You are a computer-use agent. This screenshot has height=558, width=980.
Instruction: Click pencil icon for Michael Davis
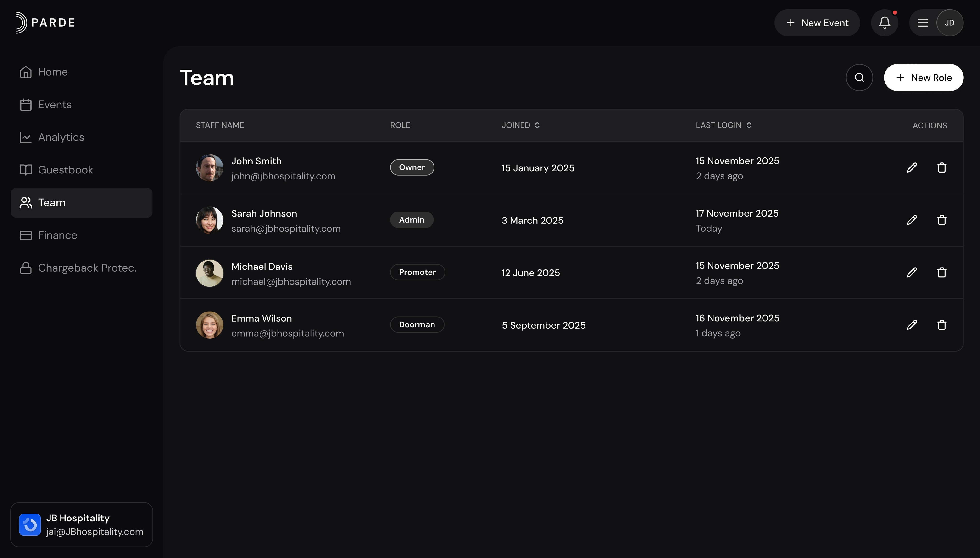point(911,273)
